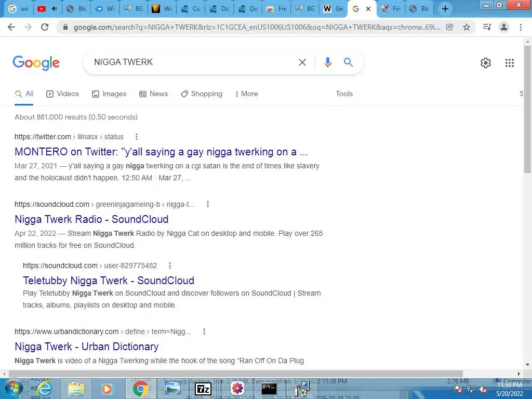The image size is (532, 399).
Task: Click the right arrow of horizontal scrollbar
Action: click(x=519, y=374)
